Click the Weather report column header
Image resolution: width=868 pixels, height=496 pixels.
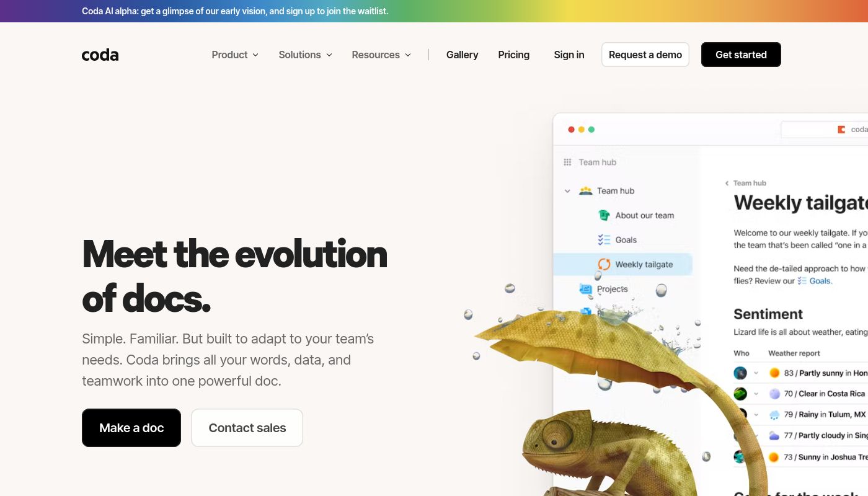(x=794, y=353)
